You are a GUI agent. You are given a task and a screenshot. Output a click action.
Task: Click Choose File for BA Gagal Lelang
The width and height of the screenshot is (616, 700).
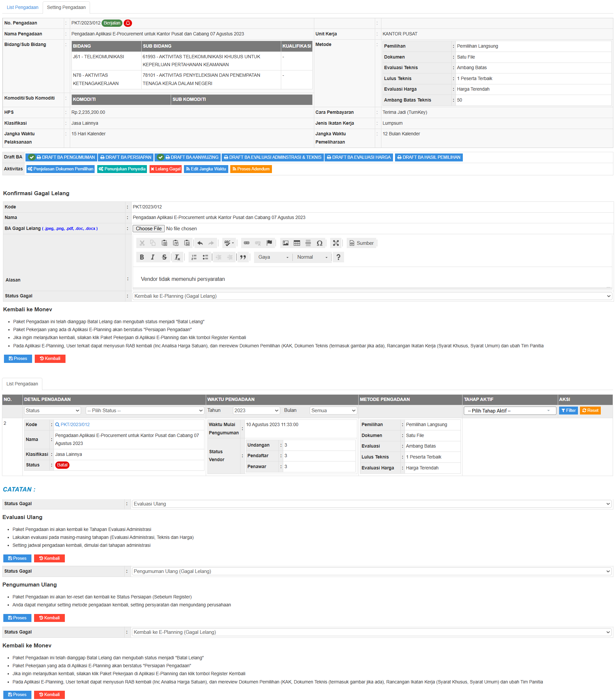149,229
